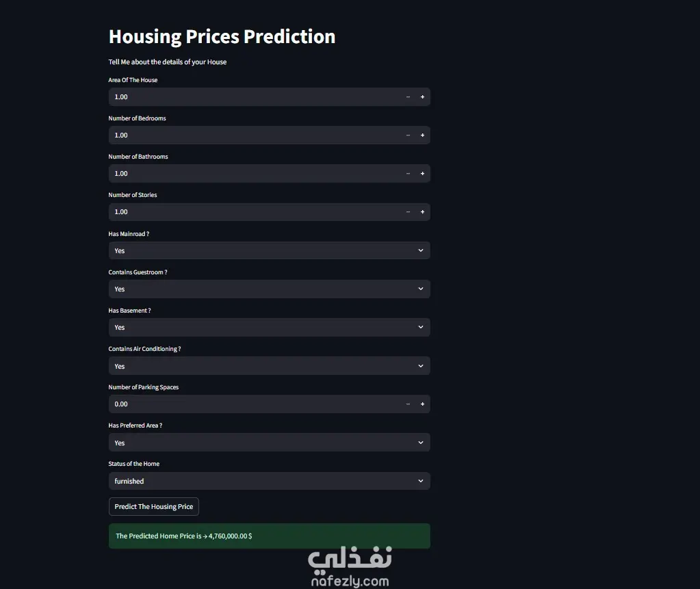The height and width of the screenshot is (589, 700).
Task: Expand Contains Air Conditioning options
Action: [x=269, y=366]
